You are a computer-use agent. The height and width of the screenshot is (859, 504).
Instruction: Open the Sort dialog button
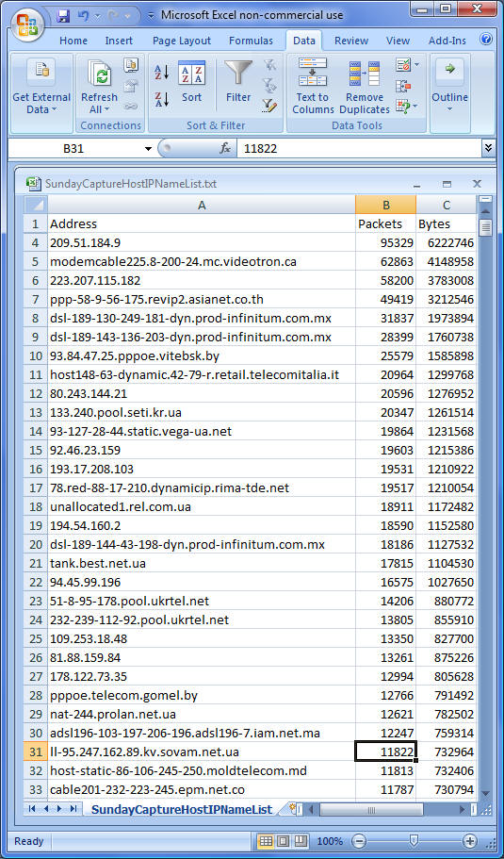click(191, 81)
